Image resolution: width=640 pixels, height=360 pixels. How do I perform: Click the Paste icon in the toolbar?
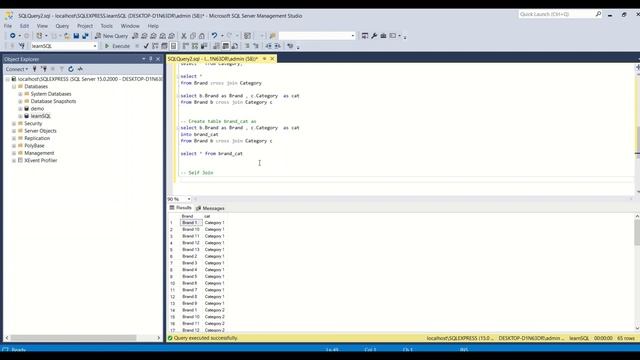202,36
